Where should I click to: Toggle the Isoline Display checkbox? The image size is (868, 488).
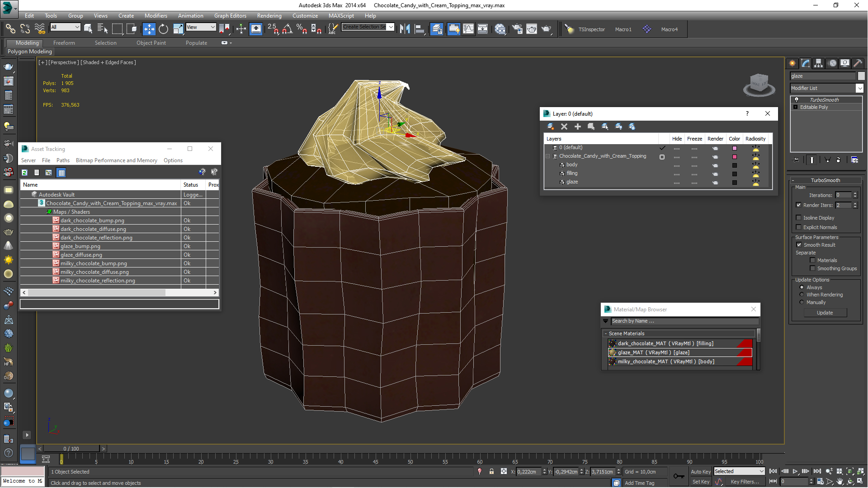(x=798, y=217)
